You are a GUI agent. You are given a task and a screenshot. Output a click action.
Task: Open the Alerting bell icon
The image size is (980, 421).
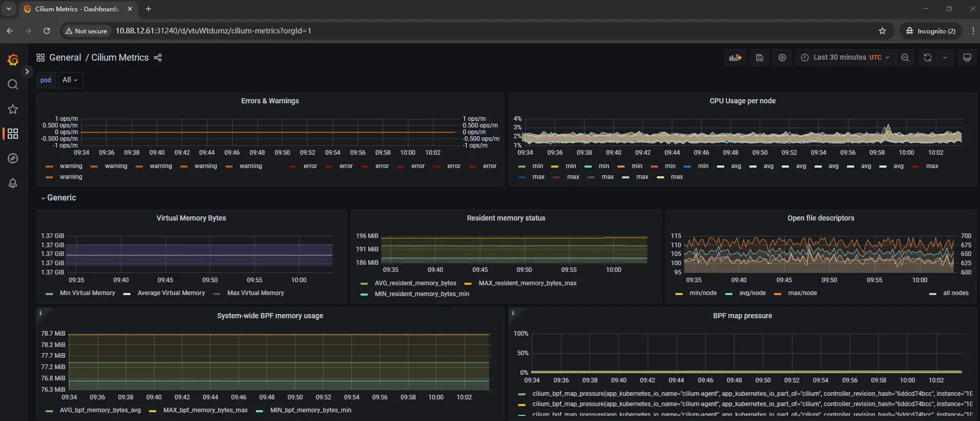13,183
